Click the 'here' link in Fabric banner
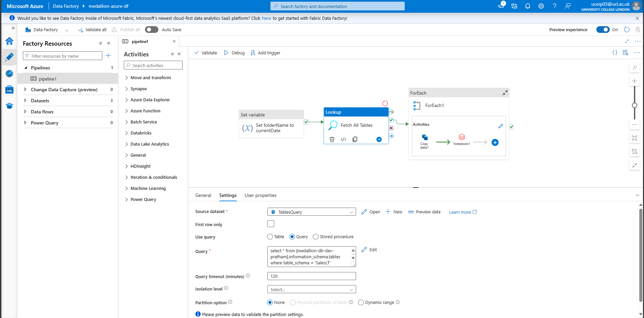 (x=266, y=18)
